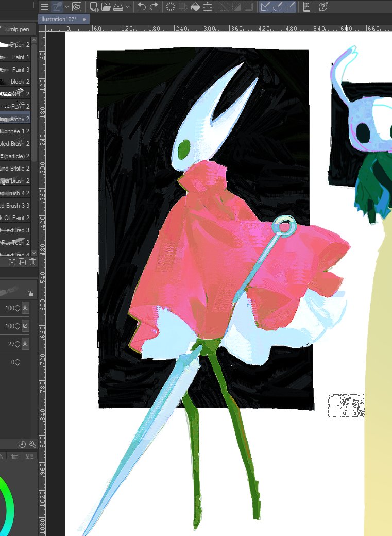
Task: Click the Clip Studio launcher icon
Action: pyautogui.click(x=57, y=7)
